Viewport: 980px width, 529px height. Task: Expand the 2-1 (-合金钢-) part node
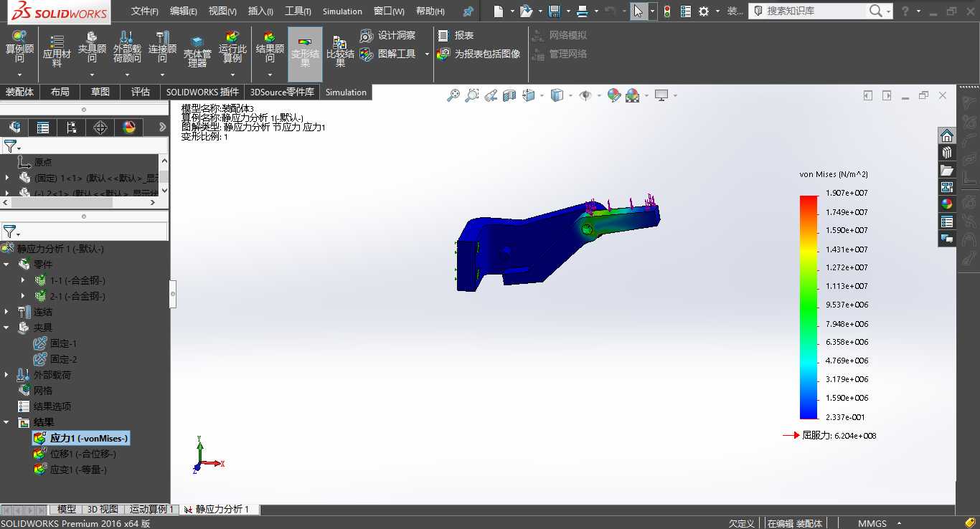pyautogui.click(x=23, y=296)
